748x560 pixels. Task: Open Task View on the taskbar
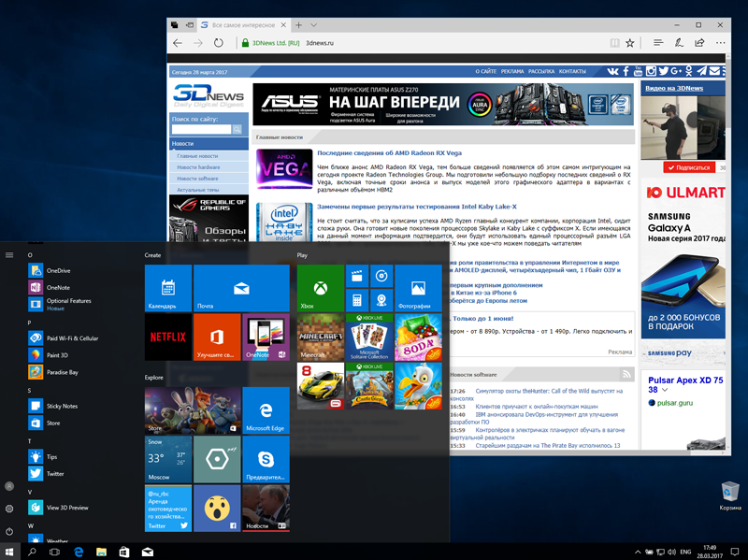(x=55, y=552)
